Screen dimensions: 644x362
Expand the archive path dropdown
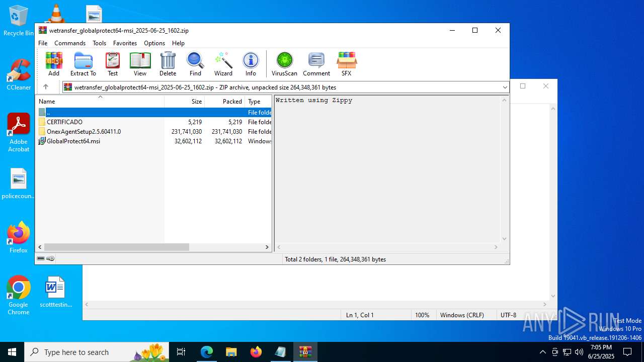tap(505, 87)
